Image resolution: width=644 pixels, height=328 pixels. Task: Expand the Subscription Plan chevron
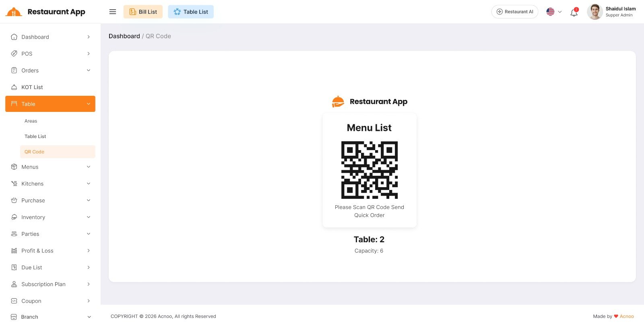click(x=89, y=284)
